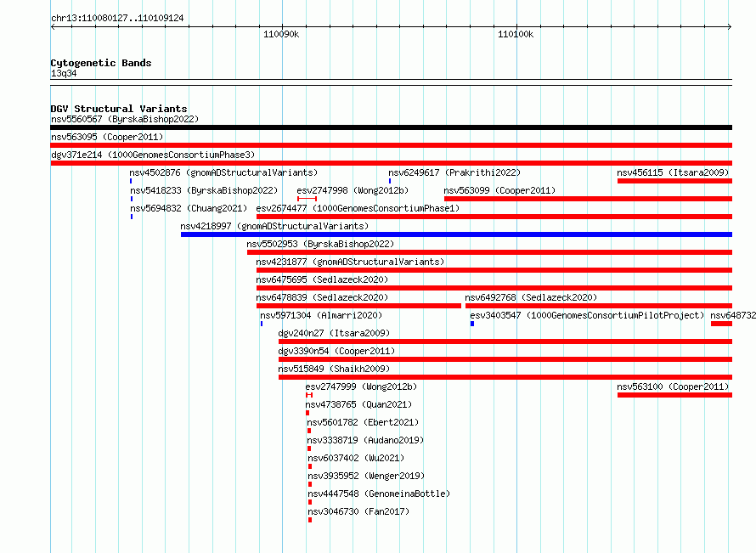Viewport: 756px width, 553px height.
Task: Click the dgv371e214 (1000GenomesConsortiumPhase3) label
Action: [153, 155]
